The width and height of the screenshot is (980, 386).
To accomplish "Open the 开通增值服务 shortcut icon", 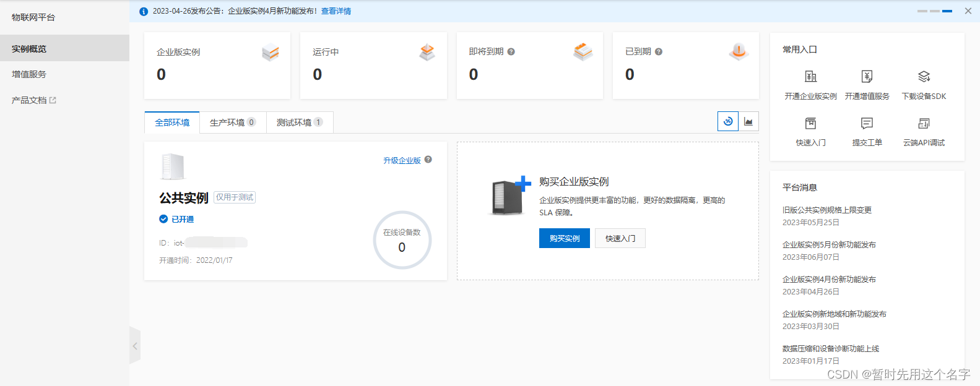I will [x=867, y=77].
